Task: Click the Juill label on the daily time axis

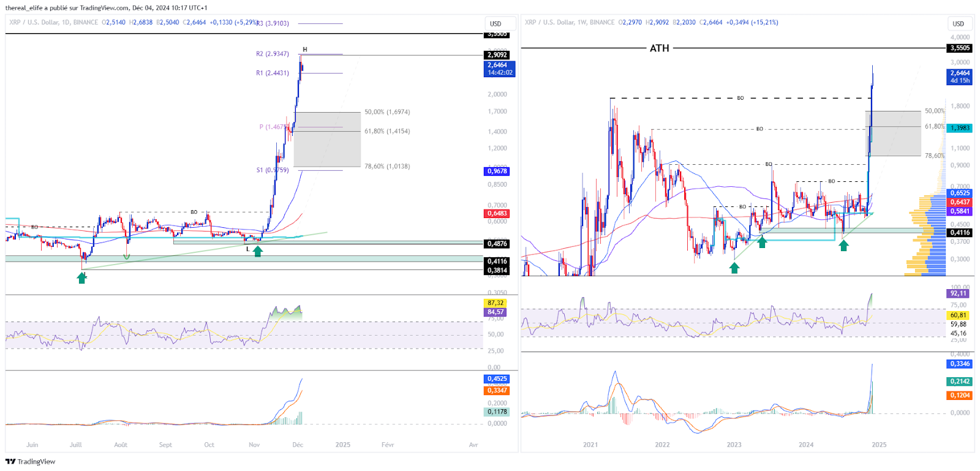Action: [x=76, y=445]
